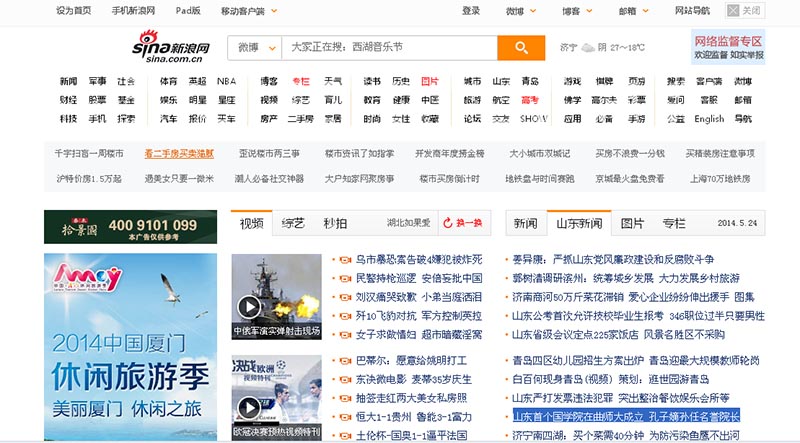The width and height of the screenshot is (800, 443).
Task: Switch to the 综艺 tab
Action: 294,223
